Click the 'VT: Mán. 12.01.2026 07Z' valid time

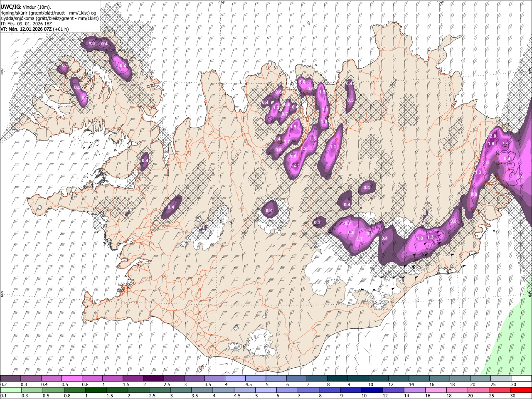click(26, 29)
